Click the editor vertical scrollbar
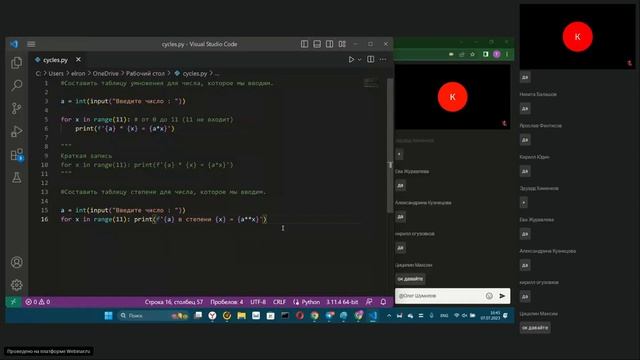This screenshot has height=360, width=640. pos(390,145)
